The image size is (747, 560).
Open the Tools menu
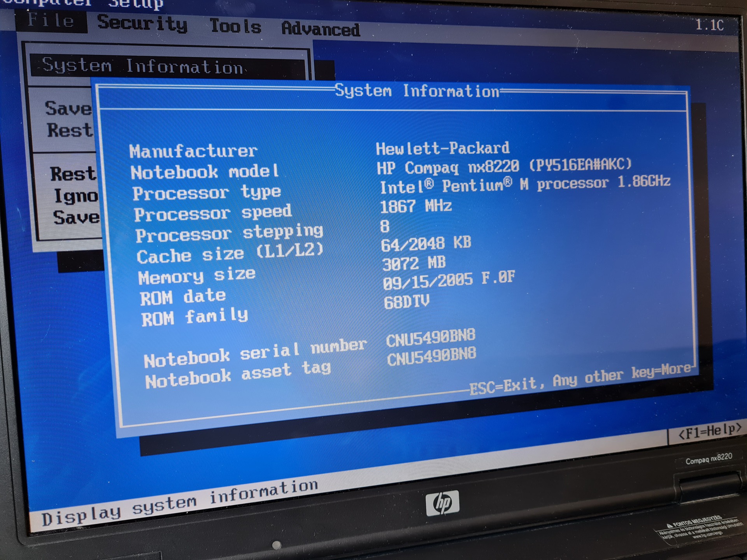(x=235, y=26)
